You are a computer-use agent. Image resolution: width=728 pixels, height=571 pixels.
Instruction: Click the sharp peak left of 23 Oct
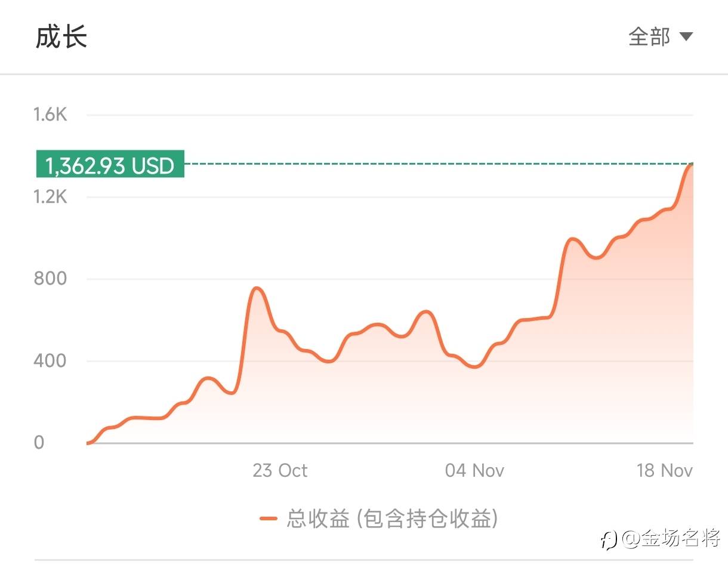(x=257, y=289)
